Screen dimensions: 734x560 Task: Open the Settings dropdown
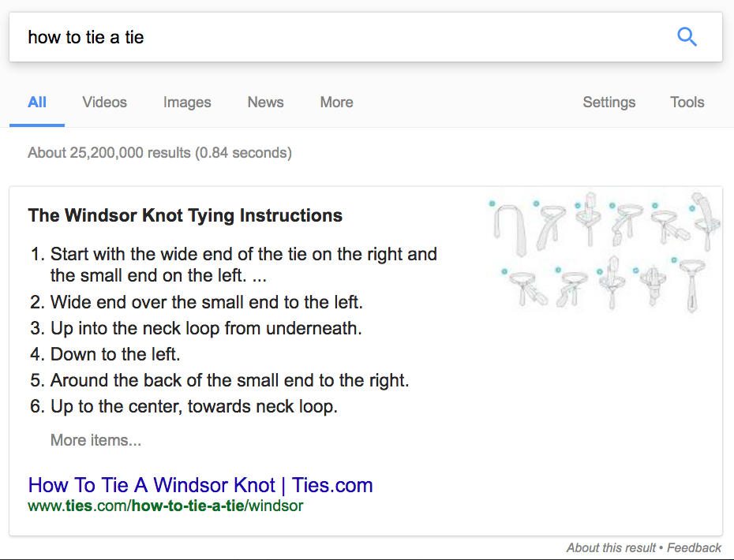coord(609,103)
